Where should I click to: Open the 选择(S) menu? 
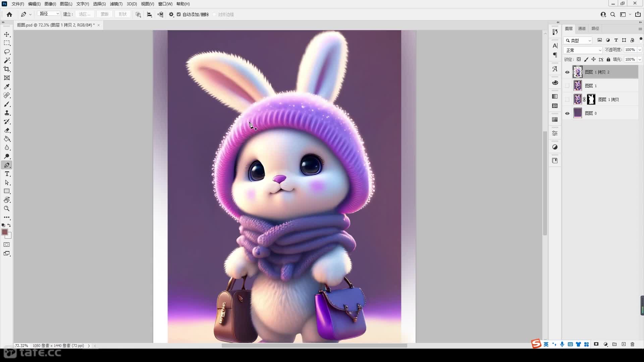(x=99, y=4)
